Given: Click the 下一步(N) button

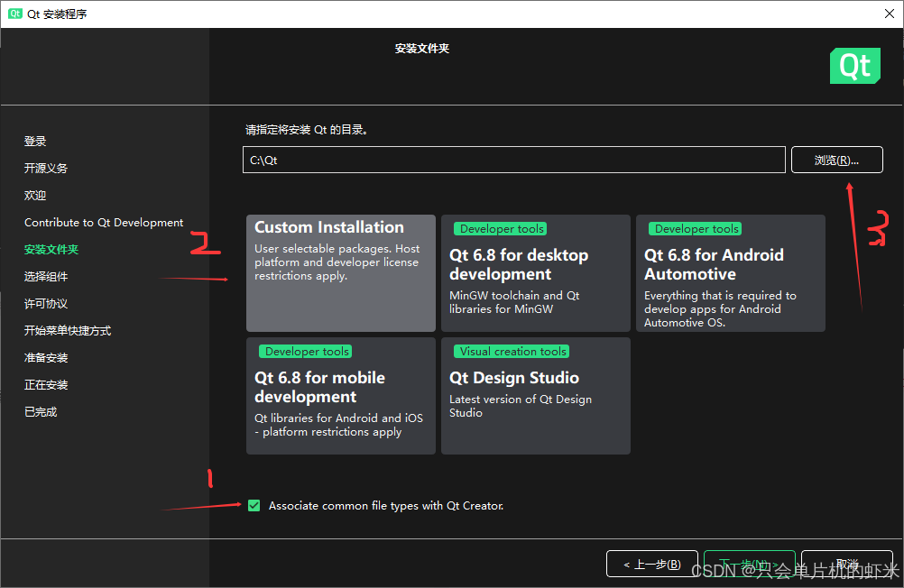Looking at the screenshot, I should click(x=749, y=563).
